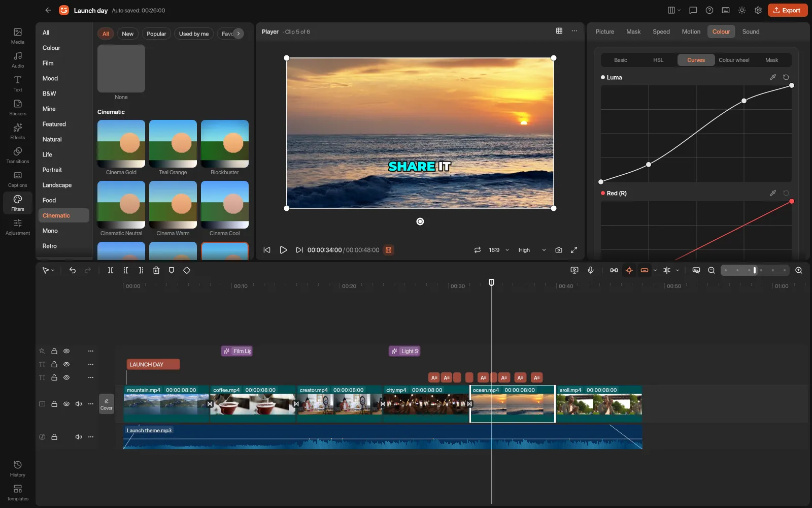Open the Captions panel
This screenshot has height=508, width=812.
(18, 179)
